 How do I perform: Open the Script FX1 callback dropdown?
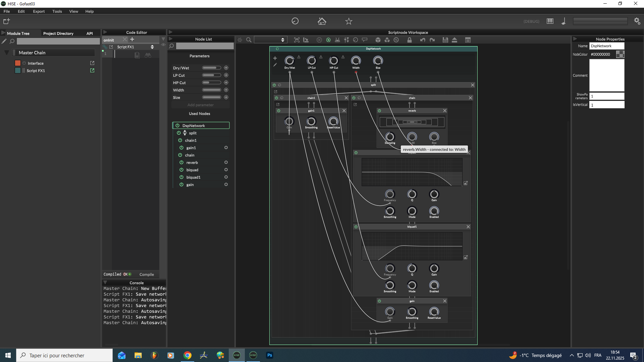coord(152,47)
